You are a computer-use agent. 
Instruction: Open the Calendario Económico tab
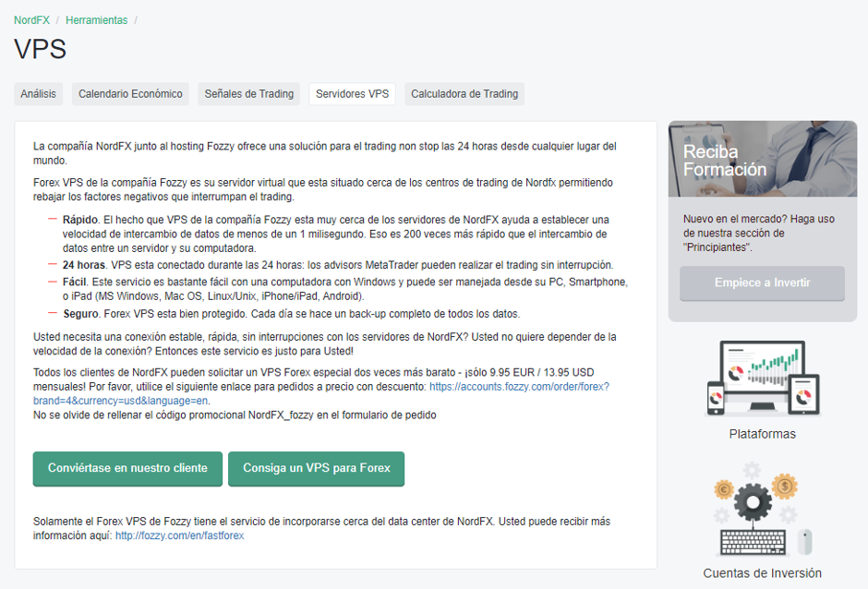click(x=132, y=93)
